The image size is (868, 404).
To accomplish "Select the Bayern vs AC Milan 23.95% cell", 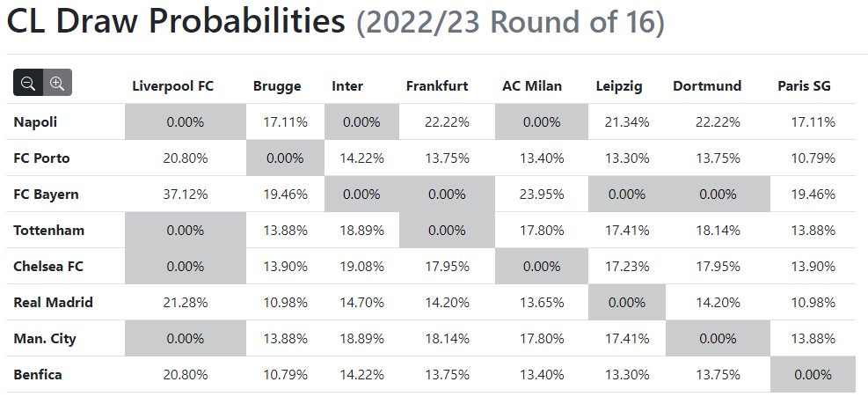I will pos(542,195).
